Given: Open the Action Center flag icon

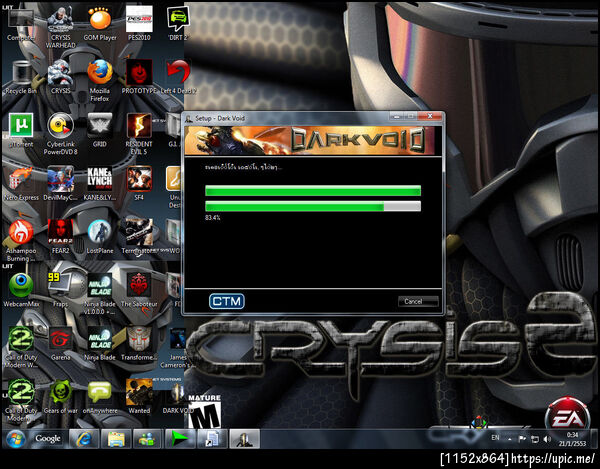Looking at the screenshot, I should (x=522, y=439).
